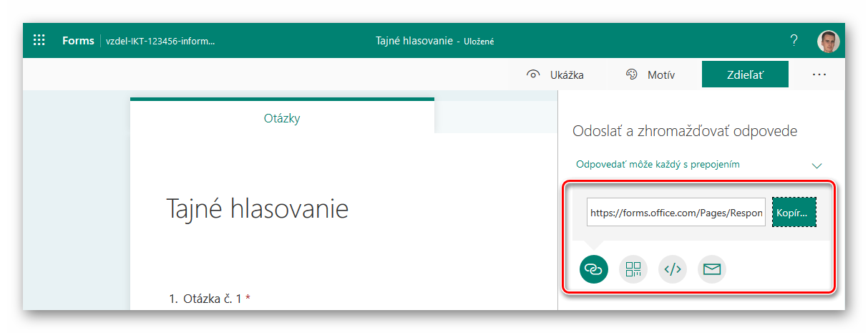Click the Forms home label
This screenshot has width=868, height=333.
click(x=78, y=41)
